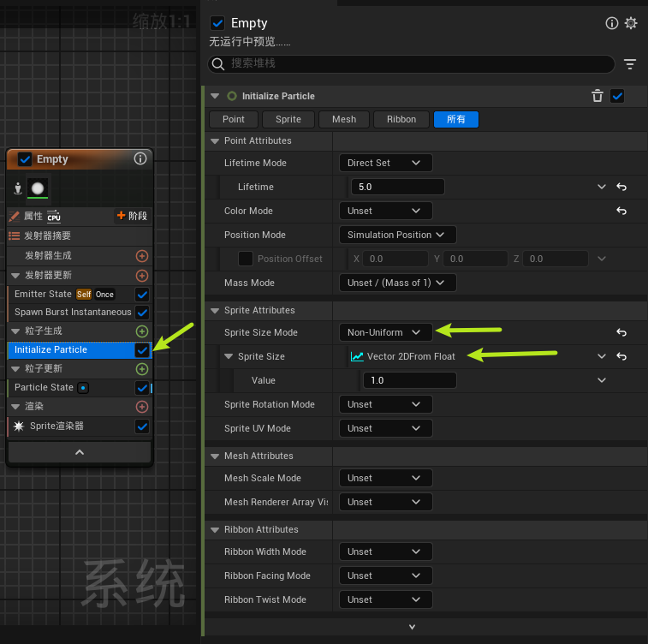Image resolution: width=648 pixels, height=644 pixels.
Task: Select the Sprite filter tab
Action: pos(288,119)
